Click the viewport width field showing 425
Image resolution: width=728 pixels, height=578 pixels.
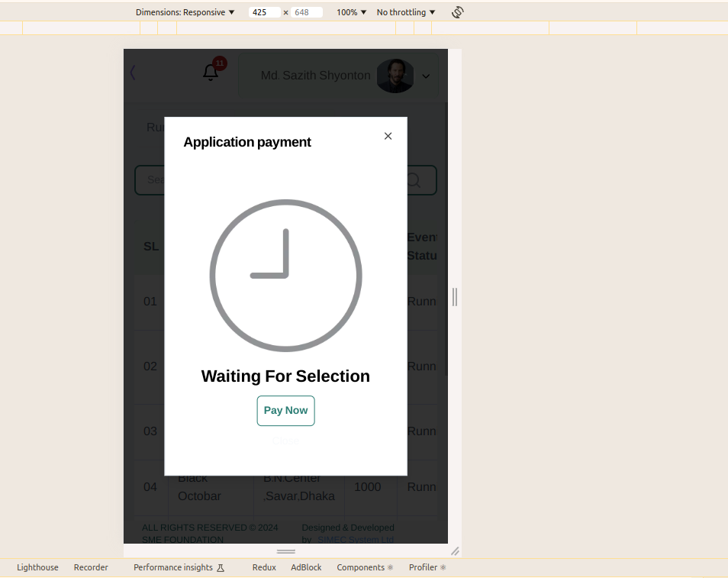pyautogui.click(x=264, y=12)
